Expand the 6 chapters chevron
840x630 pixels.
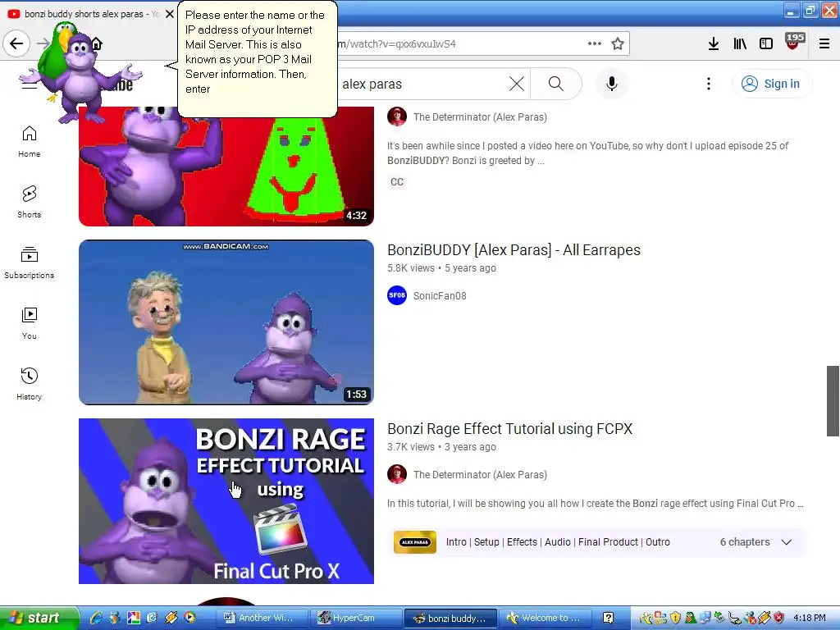pyautogui.click(x=787, y=542)
